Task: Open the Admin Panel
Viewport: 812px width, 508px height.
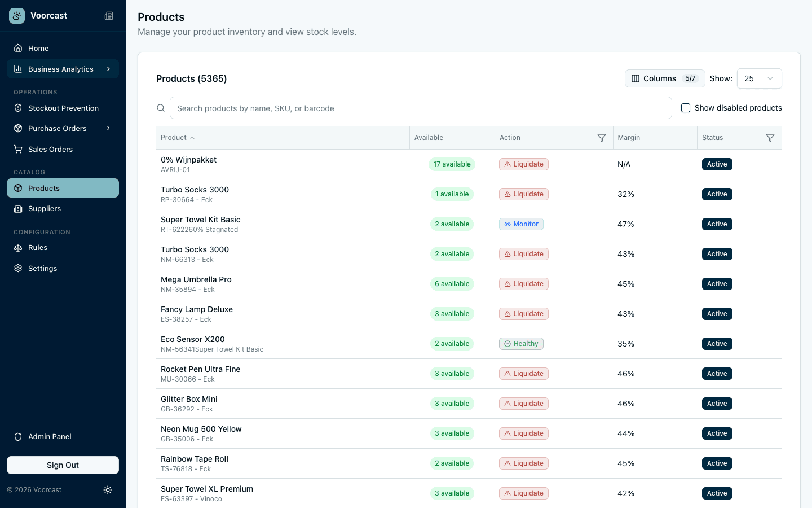Action: pos(50,436)
